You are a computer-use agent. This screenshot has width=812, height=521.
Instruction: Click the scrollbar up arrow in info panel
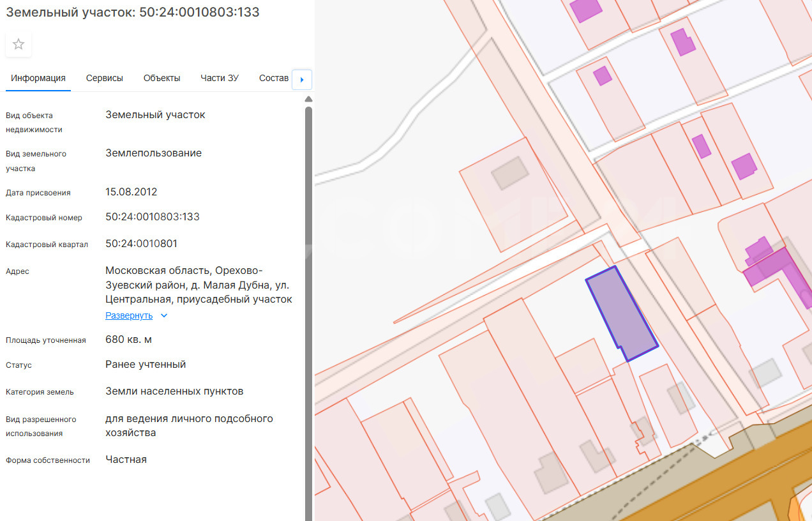coord(308,100)
